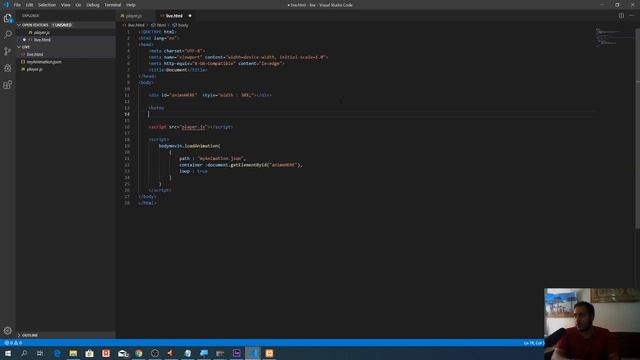640x360 pixels.
Task: Open the Mail app from the taskbar
Action: (x=122, y=353)
